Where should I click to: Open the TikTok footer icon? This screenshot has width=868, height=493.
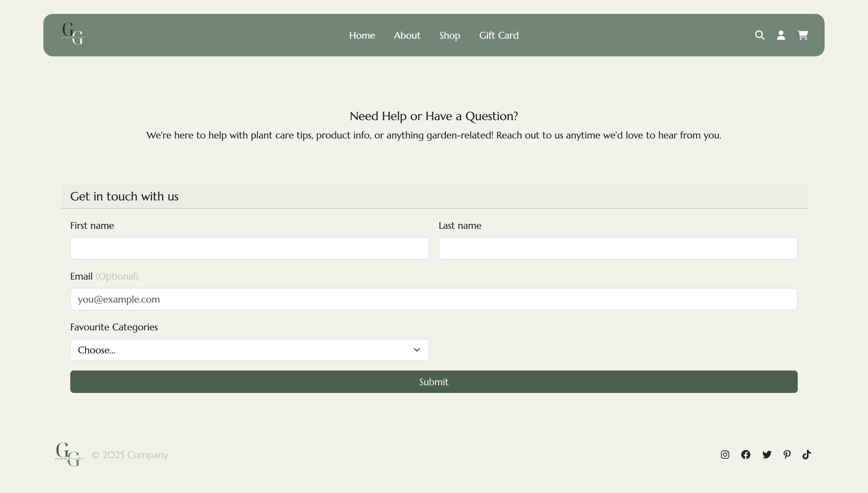pyautogui.click(x=806, y=454)
